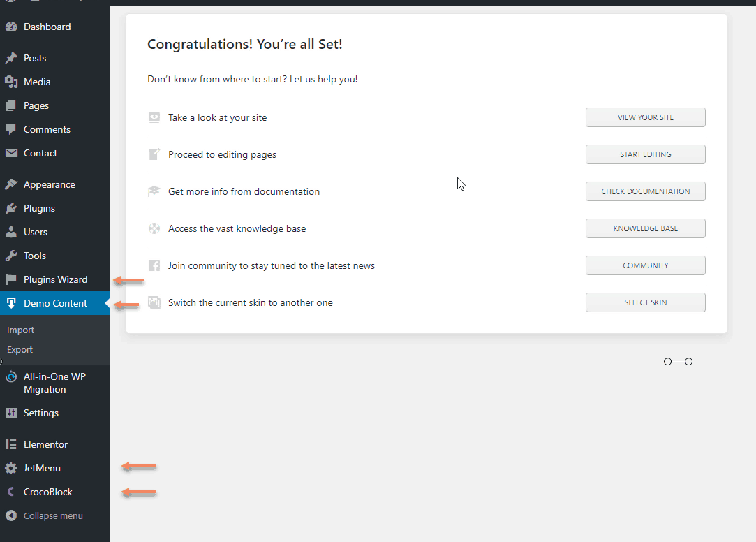Click the Select Skin button

645,302
